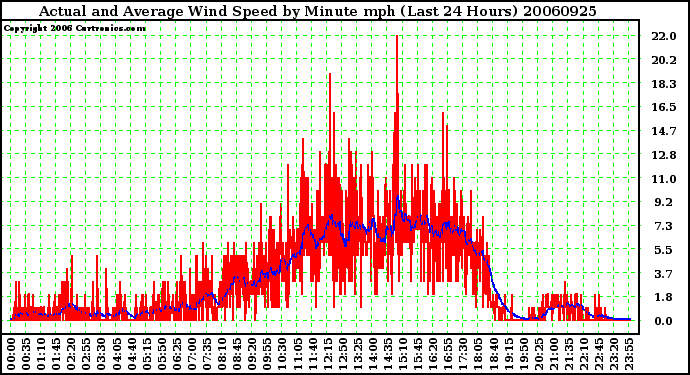
Task: Click the 15:10 time label
Action: [x=402, y=354]
